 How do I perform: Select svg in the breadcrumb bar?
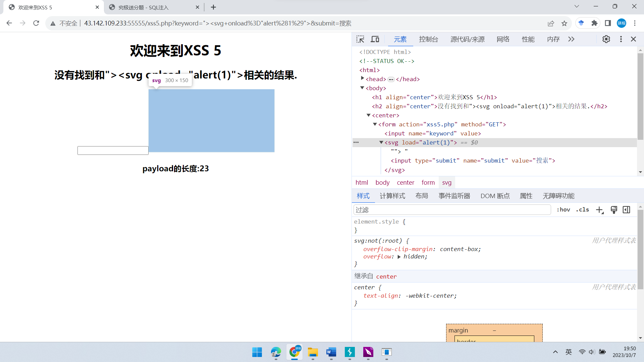pyautogui.click(x=447, y=183)
